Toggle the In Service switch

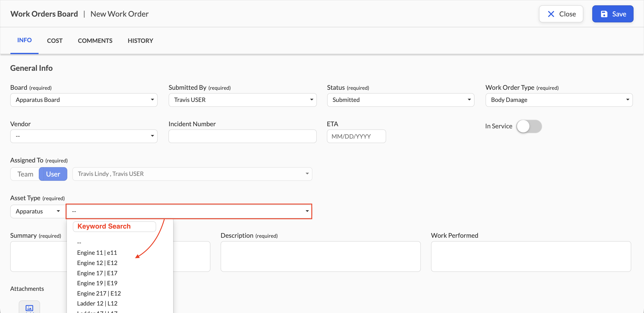[529, 126]
